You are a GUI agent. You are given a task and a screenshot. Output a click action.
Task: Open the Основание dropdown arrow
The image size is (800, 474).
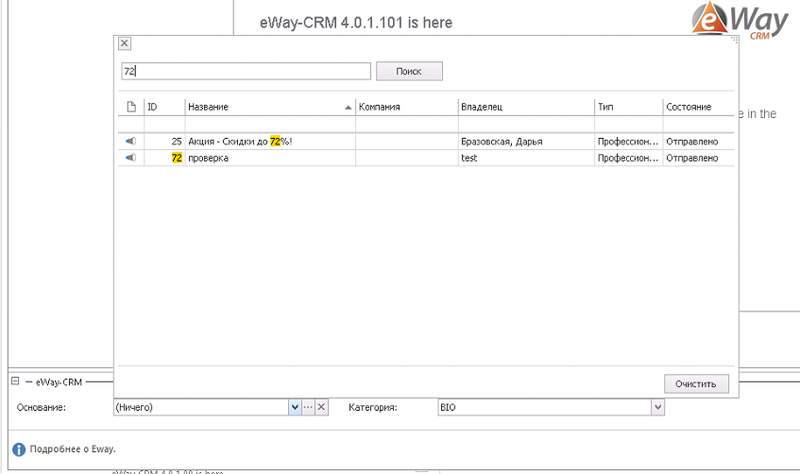[295, 407]
